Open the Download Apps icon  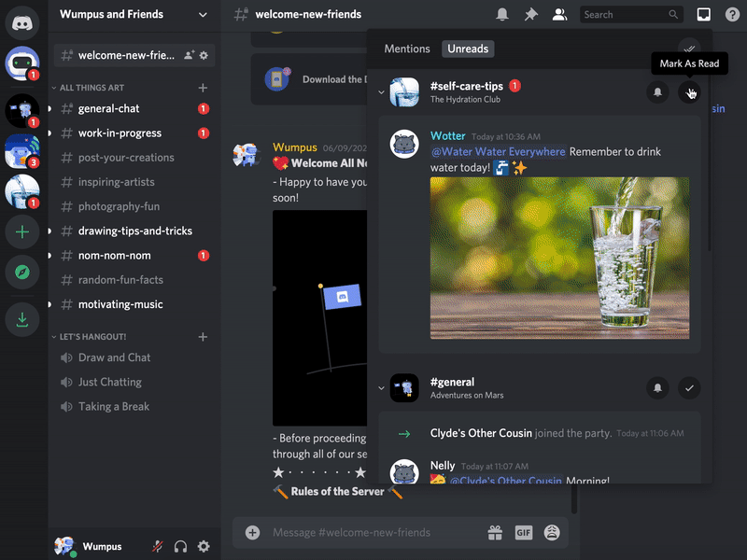point(21,319)
